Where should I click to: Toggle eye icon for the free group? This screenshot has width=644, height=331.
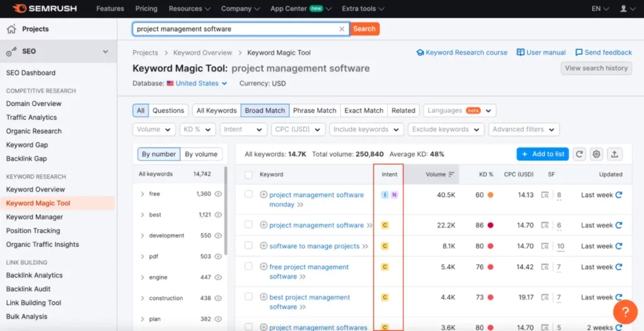[x=218, y=194]
